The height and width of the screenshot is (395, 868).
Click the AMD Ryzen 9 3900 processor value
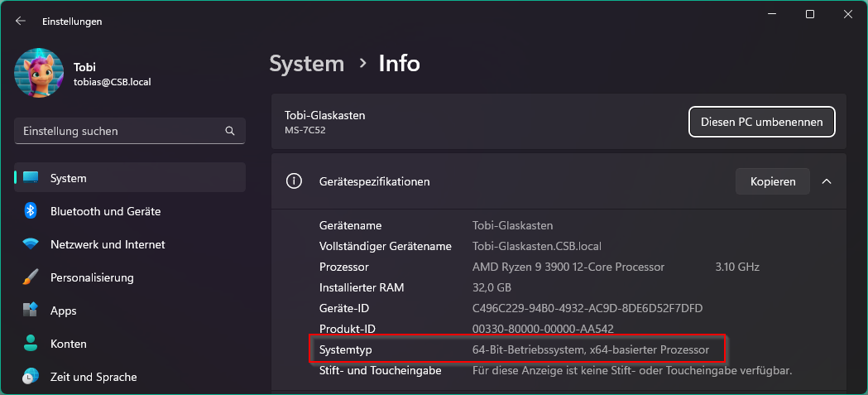coord(568,267)
